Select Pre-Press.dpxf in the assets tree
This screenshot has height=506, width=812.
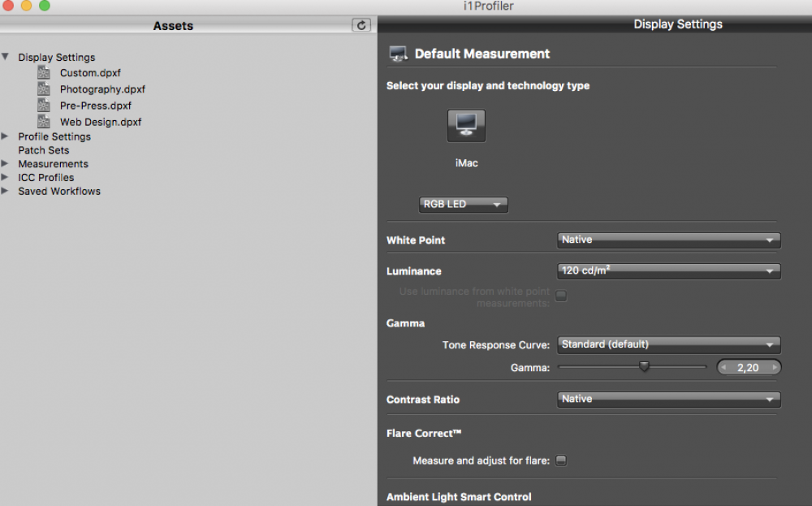[x=96, y=106]
